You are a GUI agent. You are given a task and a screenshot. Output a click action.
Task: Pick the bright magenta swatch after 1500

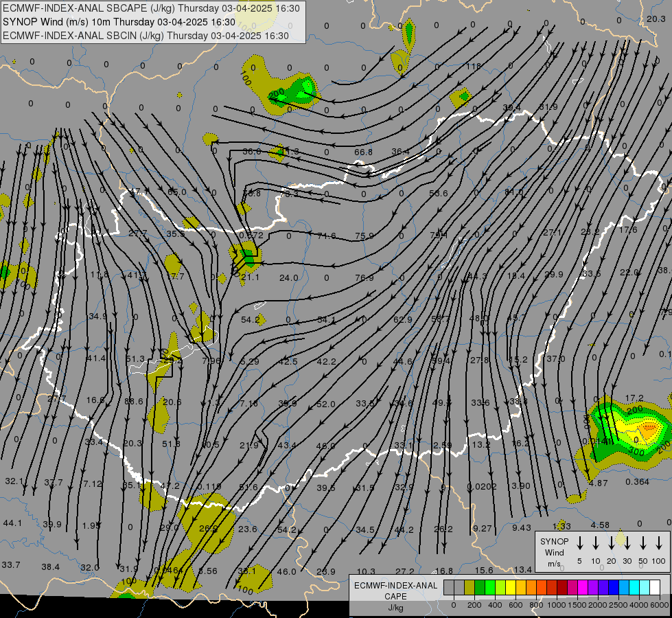coord(583,588)
